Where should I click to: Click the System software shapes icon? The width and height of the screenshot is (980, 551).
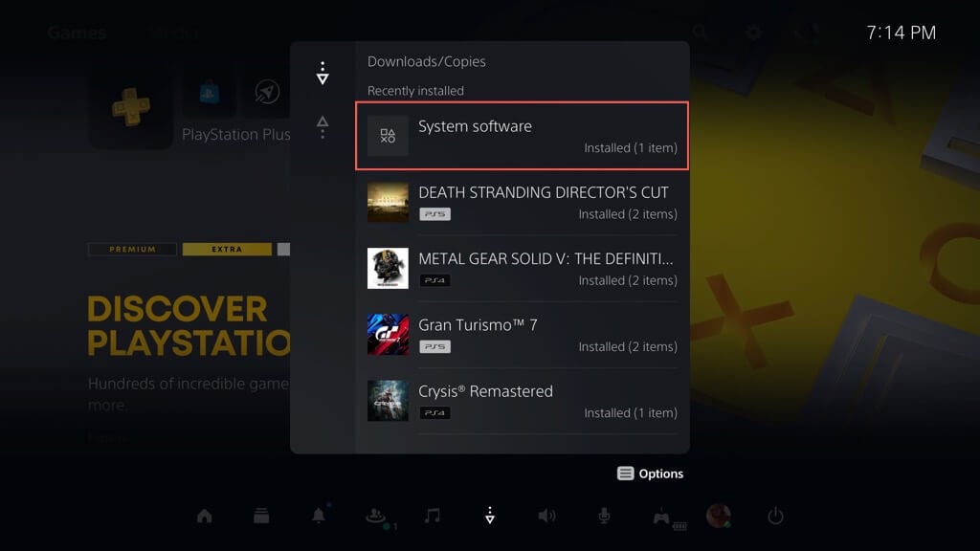(388, 136)
